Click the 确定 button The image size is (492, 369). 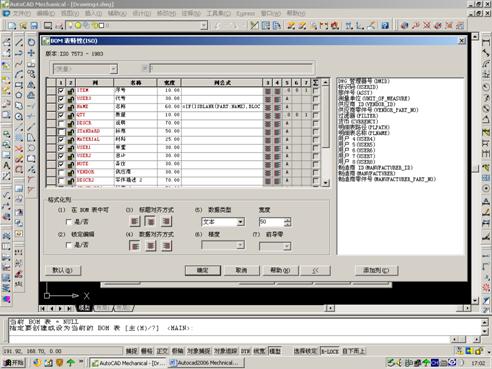203,270
